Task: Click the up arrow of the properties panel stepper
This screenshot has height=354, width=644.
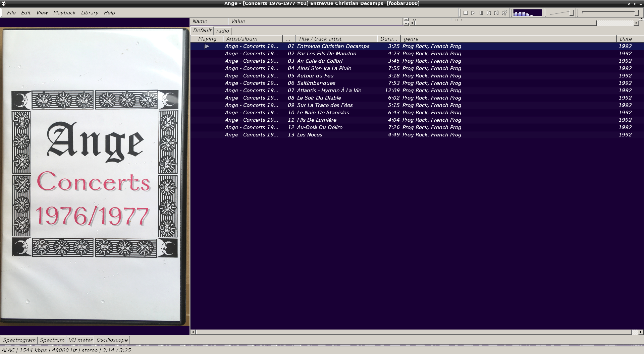Action: (x=406, y=20)
